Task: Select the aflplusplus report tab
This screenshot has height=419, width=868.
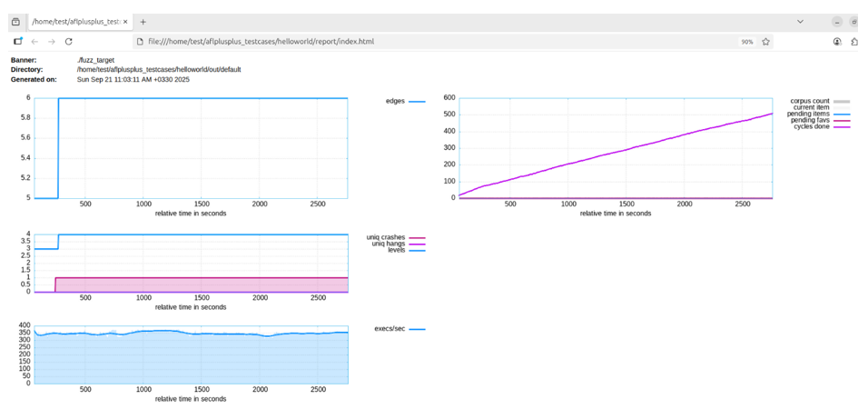Action: 78,22
